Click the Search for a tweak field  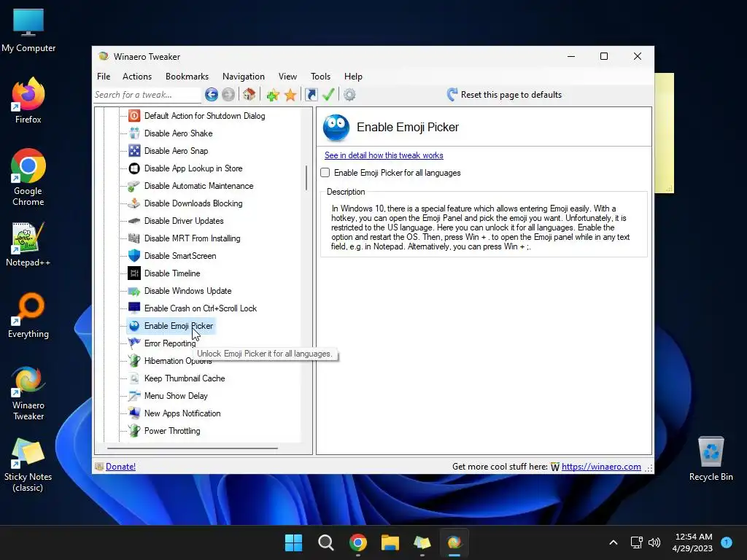[147, 95]
